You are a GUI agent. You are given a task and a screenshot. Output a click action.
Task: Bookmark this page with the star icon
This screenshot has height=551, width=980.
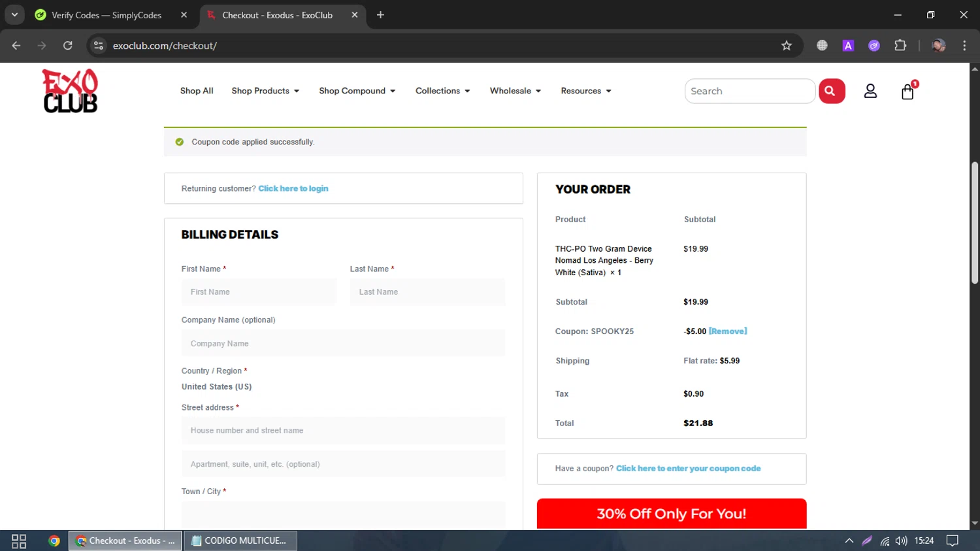click(x=787, y=46)
